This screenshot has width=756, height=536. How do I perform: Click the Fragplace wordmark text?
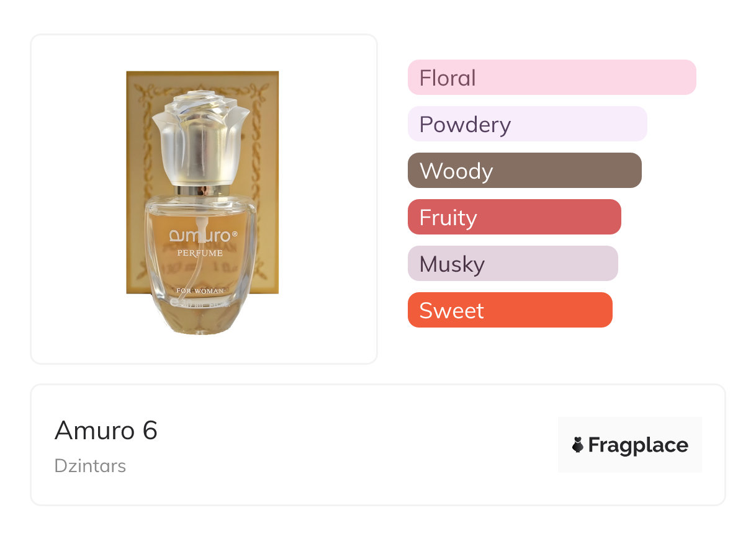click(638, 445)
